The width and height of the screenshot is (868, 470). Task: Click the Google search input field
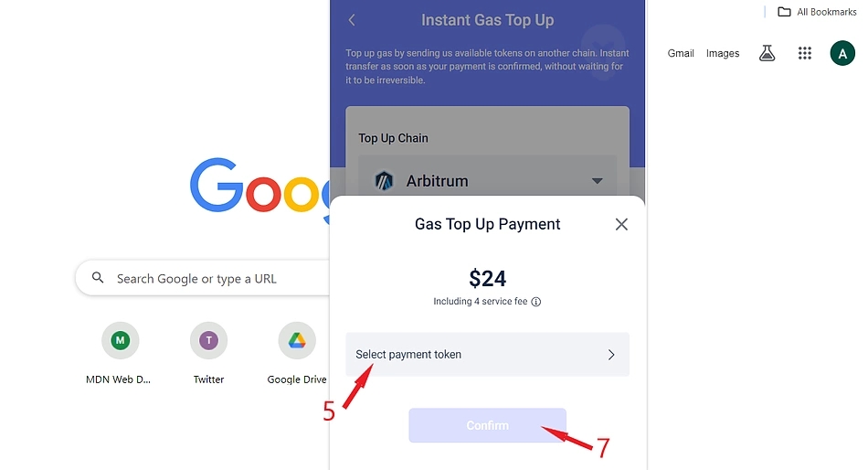[203, 278]
